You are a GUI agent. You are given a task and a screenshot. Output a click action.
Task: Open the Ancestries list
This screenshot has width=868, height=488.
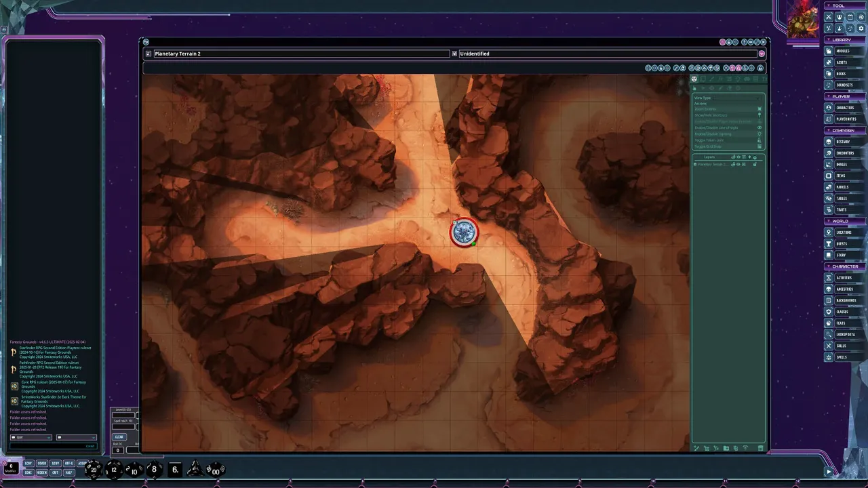click(x=845, y=289)
